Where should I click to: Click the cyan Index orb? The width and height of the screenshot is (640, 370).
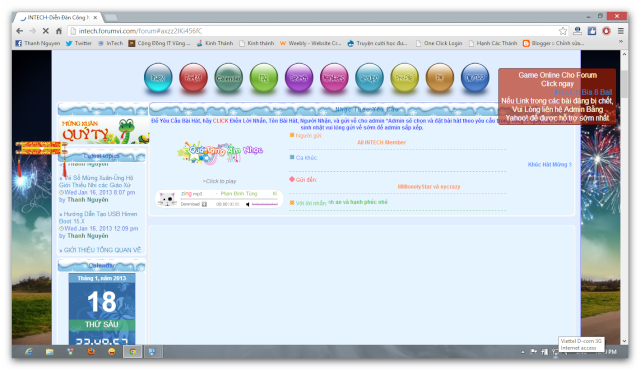click(158, 77)
